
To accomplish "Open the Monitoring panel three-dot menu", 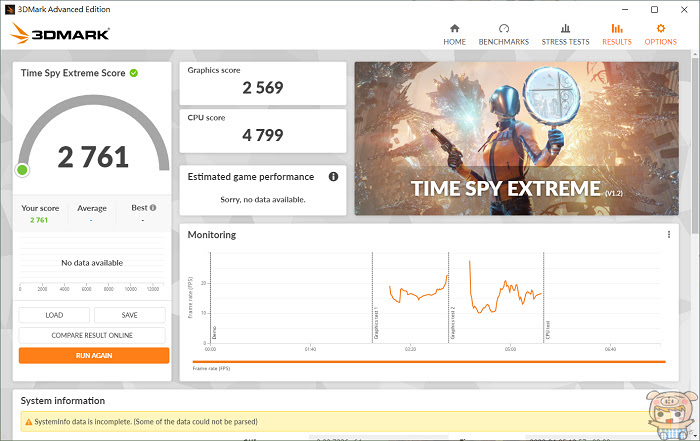I will tap(669, 234).
